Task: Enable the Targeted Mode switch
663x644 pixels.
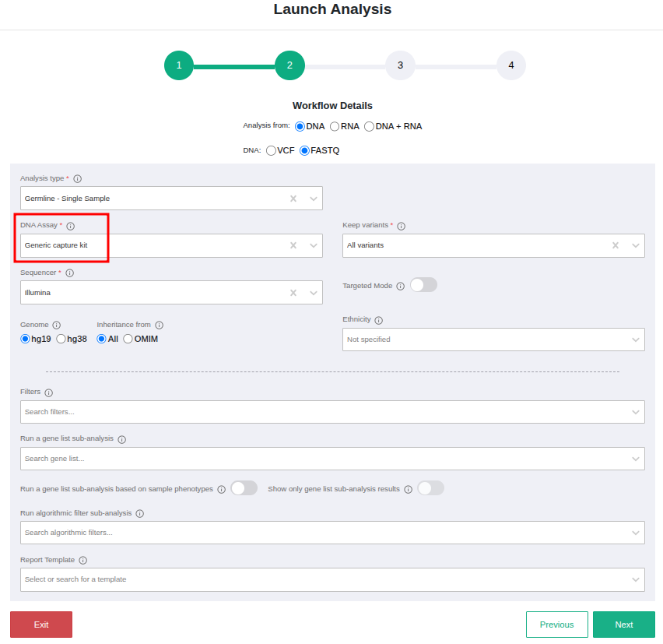Action: (x=423, y=285)
